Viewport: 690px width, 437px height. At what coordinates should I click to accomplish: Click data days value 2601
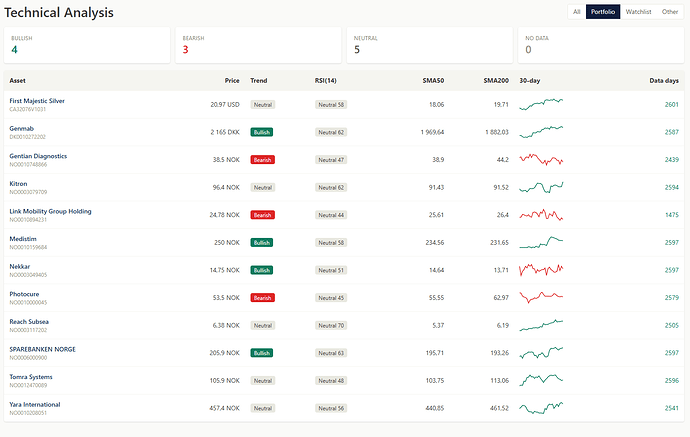[x=672, y=105]
